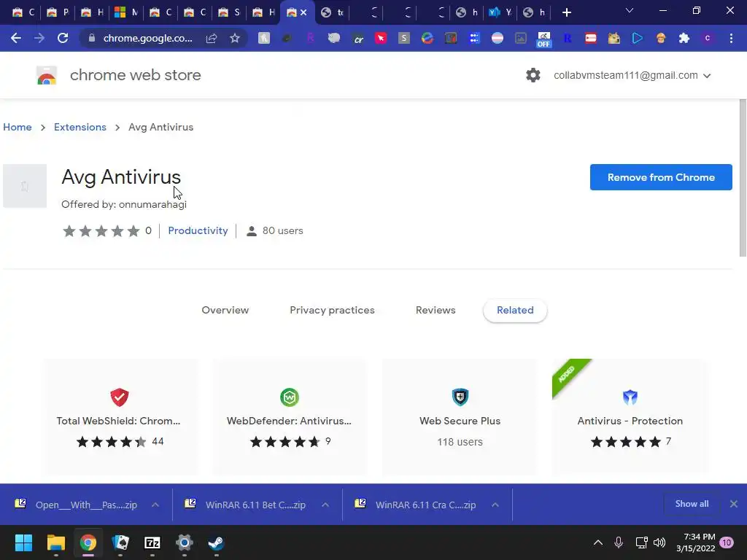Open the WebDefender: Antivirus extension card
Image resolution: width=747 pixels, height=560 pixels.
[x=289, y=417]
